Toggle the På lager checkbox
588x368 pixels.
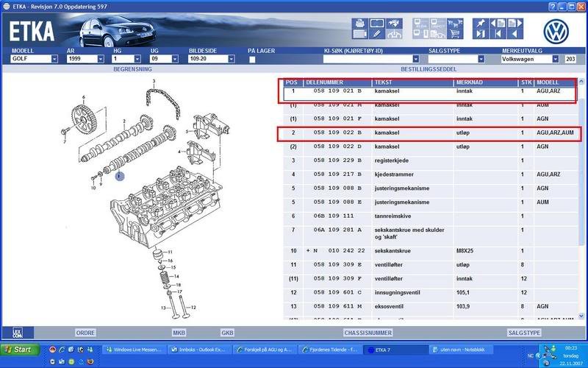(x=252, y=60)
